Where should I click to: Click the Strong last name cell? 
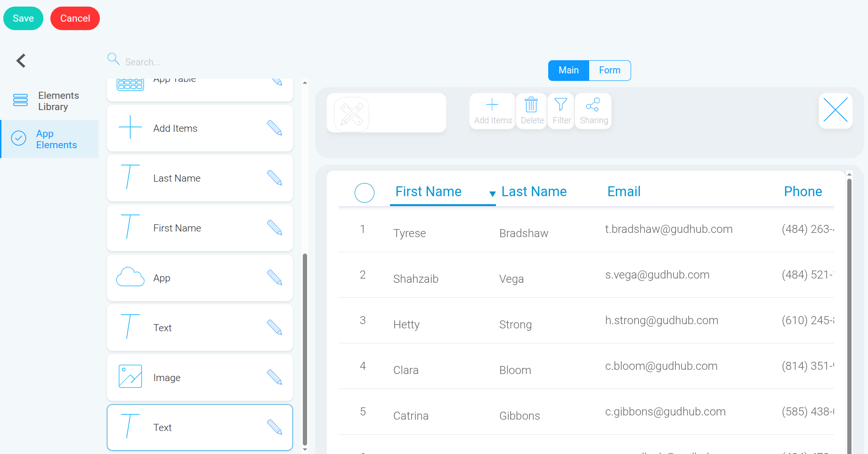pyautogui.click(x=516, y=325)
